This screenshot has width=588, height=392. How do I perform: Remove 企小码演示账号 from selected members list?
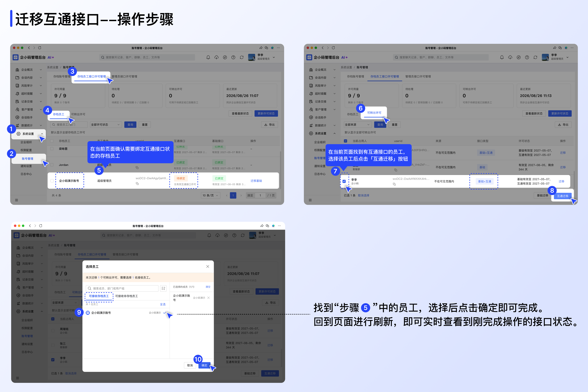pos(208,298)
